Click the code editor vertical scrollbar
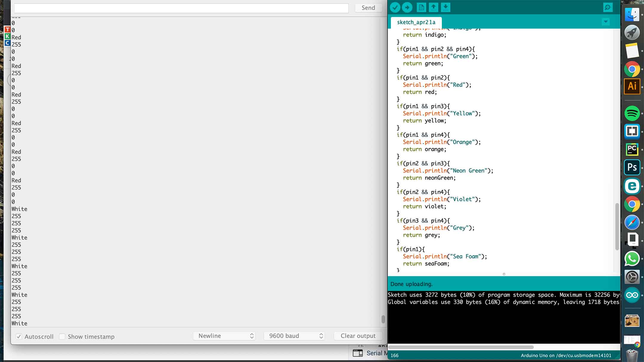The width and height of the screenshot is (644, 362). pos(617,226)
